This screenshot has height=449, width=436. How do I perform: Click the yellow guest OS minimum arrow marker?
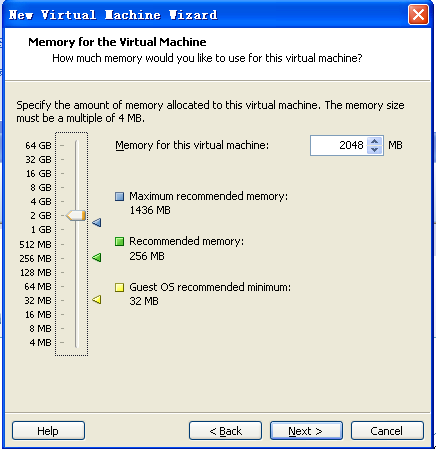[97, 299]
